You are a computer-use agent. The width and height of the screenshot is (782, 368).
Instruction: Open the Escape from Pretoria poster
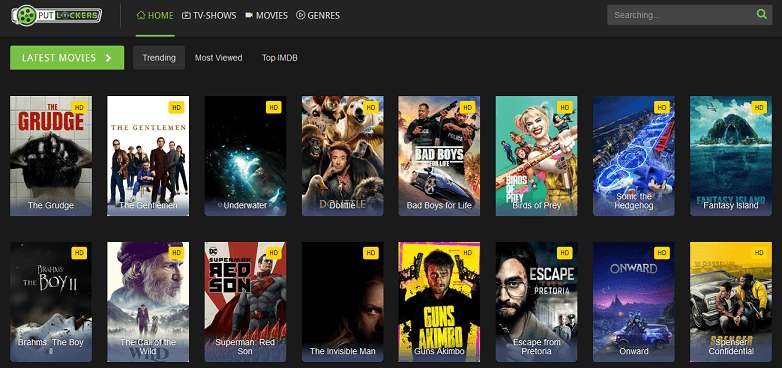[537, 302]
